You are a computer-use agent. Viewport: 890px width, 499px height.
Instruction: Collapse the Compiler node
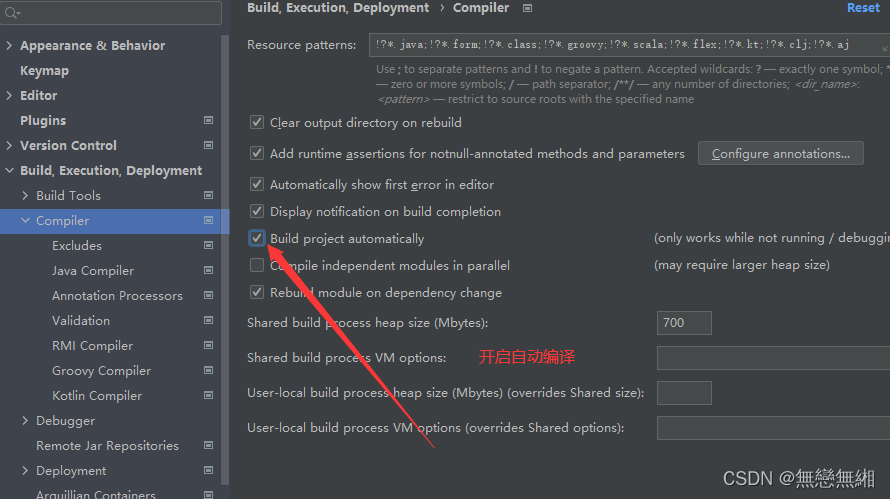point(25,220)
